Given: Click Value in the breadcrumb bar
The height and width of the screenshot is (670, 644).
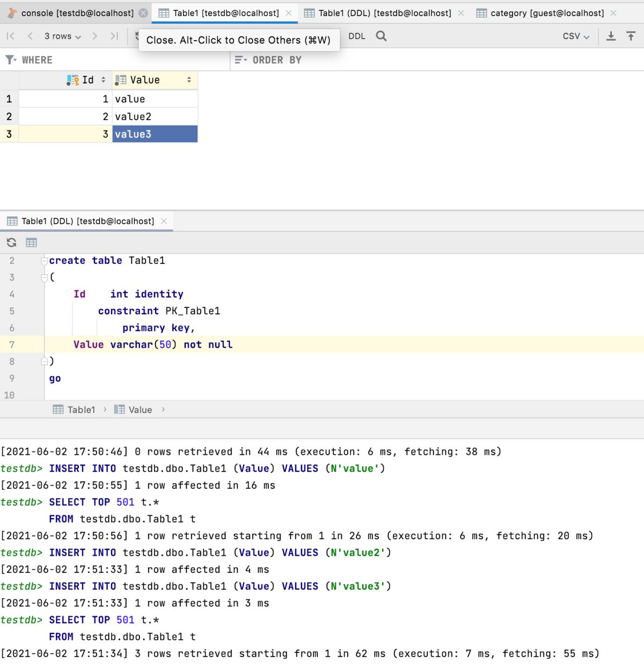Looking at the screenshot, I should 134,410.
